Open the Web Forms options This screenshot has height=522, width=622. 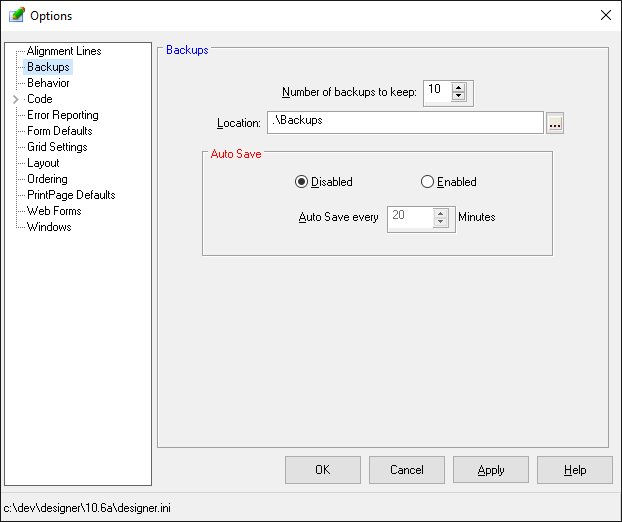pos(54,211)
